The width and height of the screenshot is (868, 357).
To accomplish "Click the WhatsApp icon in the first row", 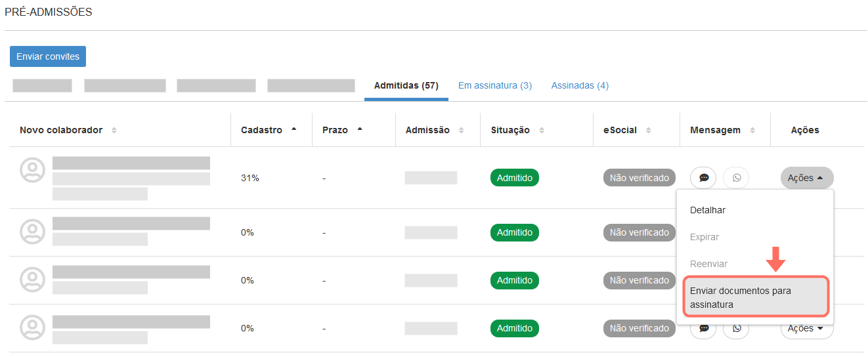I will tap(736, 178).
